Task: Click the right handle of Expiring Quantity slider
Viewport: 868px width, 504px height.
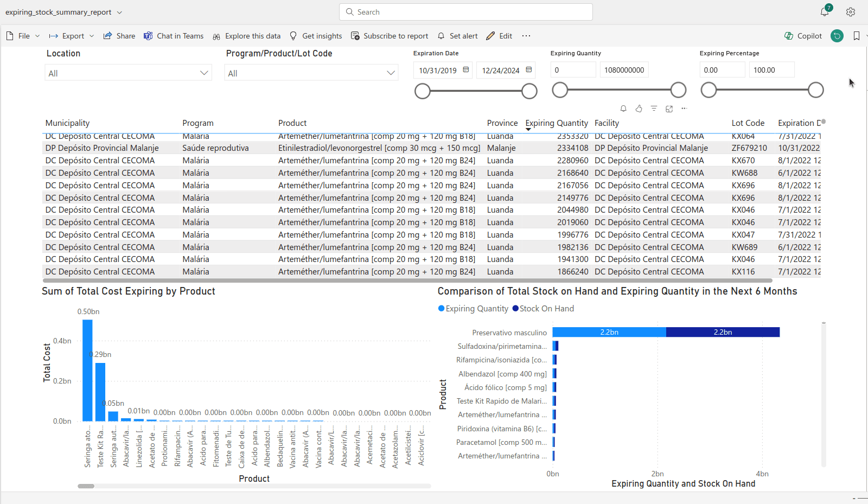Action: 678,90
